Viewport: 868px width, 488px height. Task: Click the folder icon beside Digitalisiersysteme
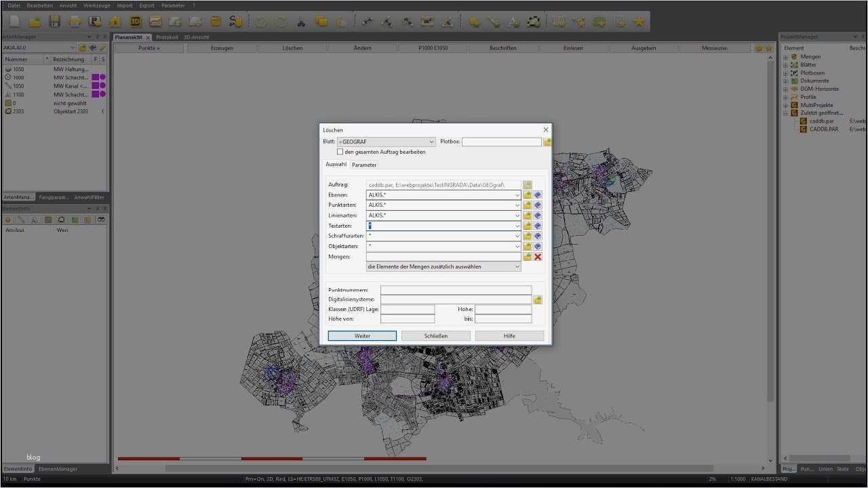pos(538,299)
